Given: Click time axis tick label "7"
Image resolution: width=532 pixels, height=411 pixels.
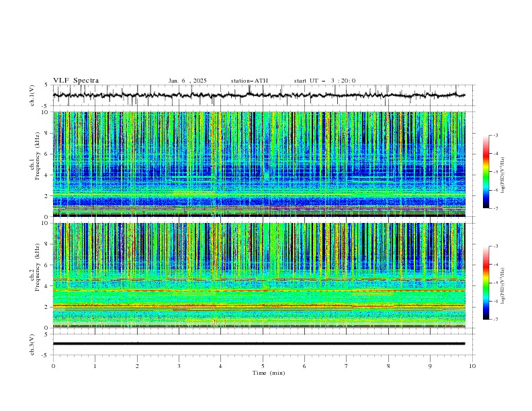Looking at the screenshot, I should click(347, 366).
